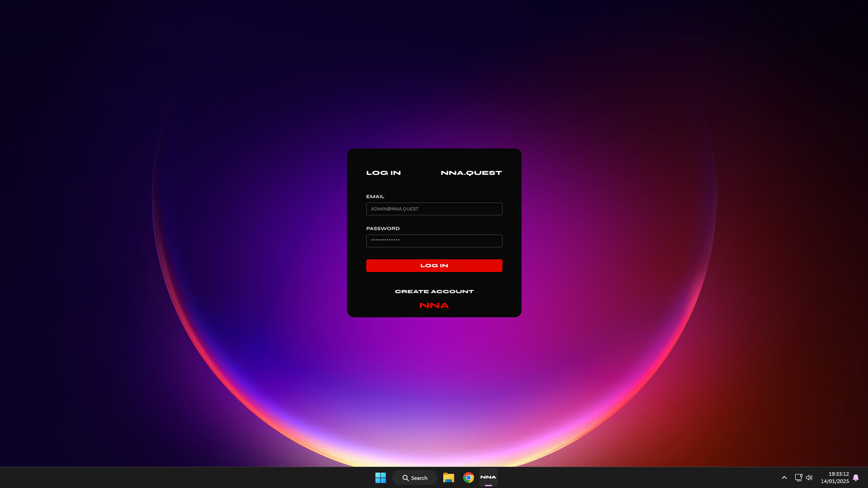The width and height of the screenshot is (868, 488).
Task: Open notifications via the bell icon
Action: [855, 478]
